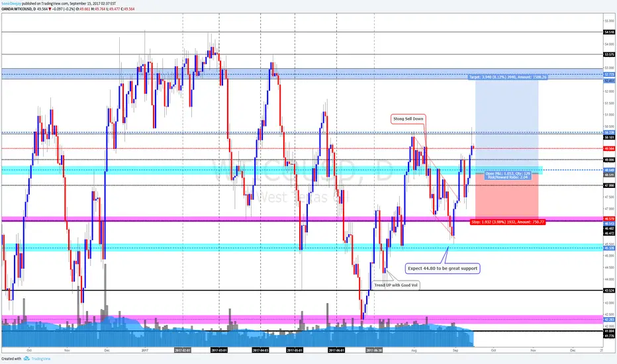Click the 2017-06-01 date marker on time axis
Image resolution: width=617 pixels, height=364 pixels.
tap(336, 350)
